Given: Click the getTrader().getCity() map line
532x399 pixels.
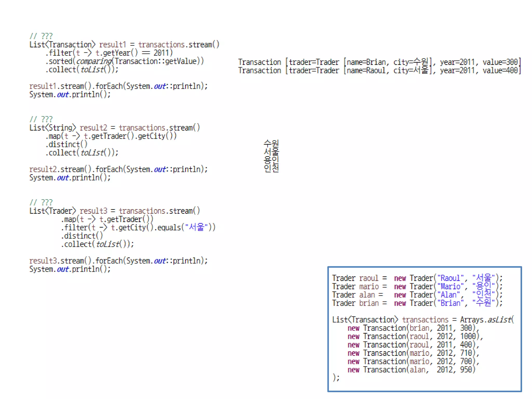Looking at the screenshot, I should (x=111, y=136).
